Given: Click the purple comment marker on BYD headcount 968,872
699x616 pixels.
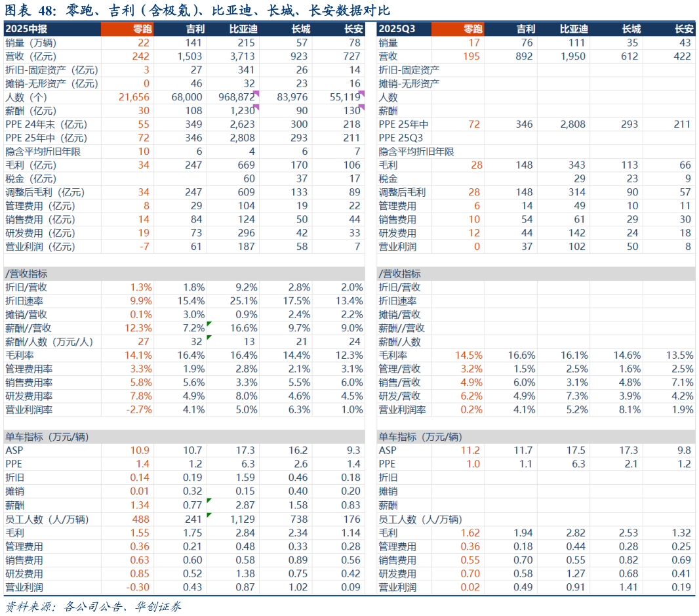Looking at the screenshot, I should 256,93.
